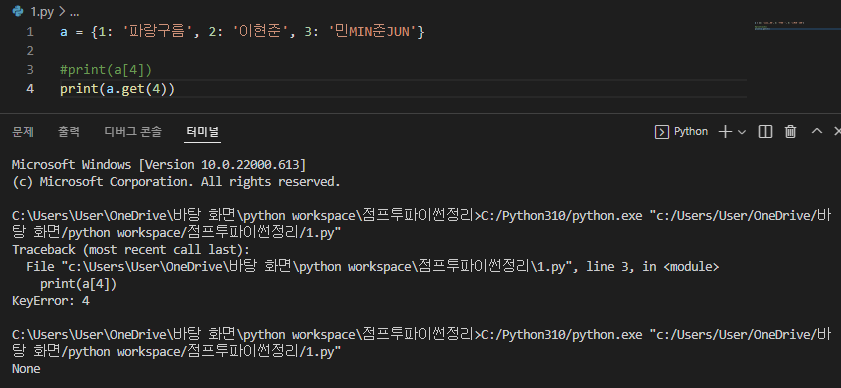This screenshot has height=388, width=841.
Task: Click the Microsoft Windows version line
Action: pyautogui.click(x=159, y=164)
